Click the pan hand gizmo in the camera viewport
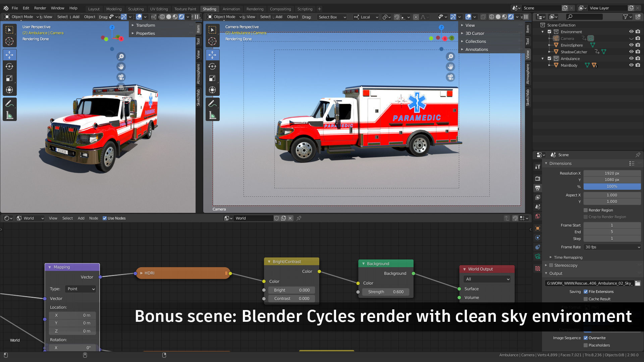 pyautogui.click(x=450, y=67)
